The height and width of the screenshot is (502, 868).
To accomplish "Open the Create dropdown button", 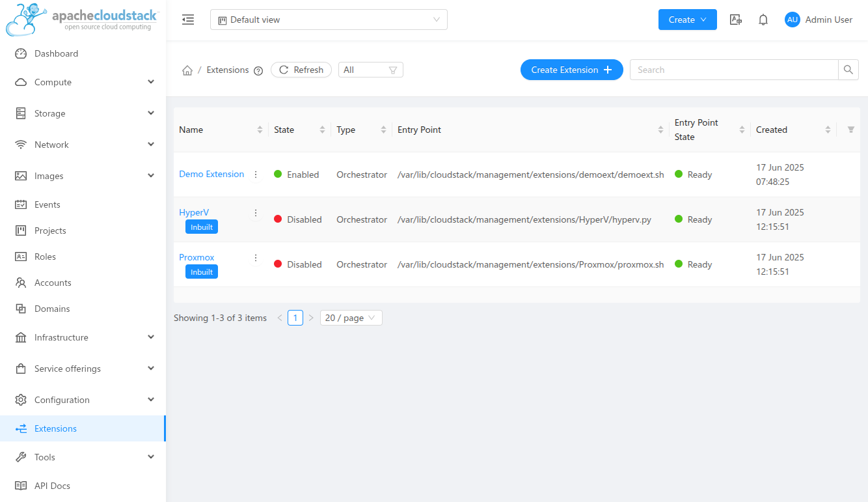I will coord(688,20).
